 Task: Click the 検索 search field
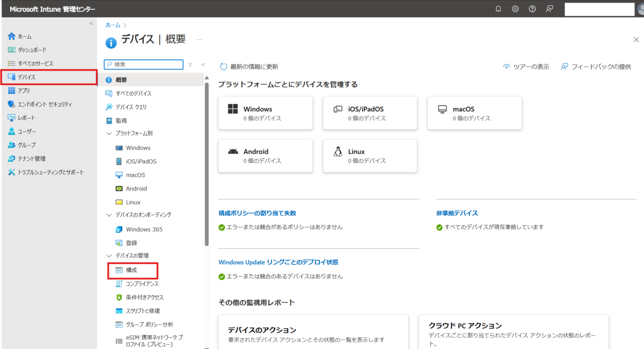143,64
